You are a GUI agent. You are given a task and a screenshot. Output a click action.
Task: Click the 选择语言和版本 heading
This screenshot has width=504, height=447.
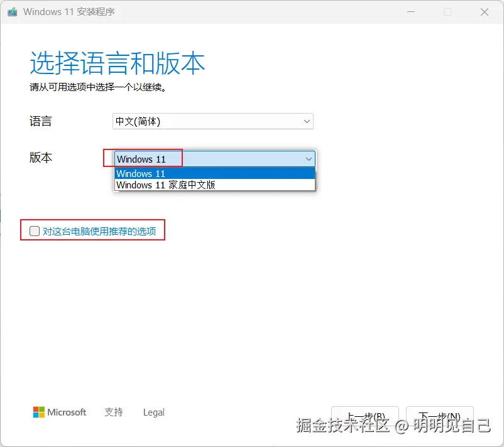point(118,63)
